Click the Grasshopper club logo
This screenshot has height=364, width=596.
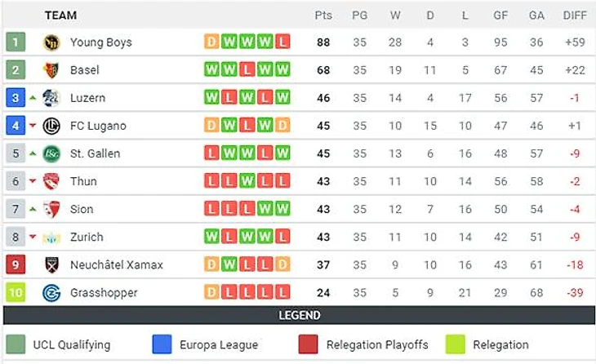point(51,292)
